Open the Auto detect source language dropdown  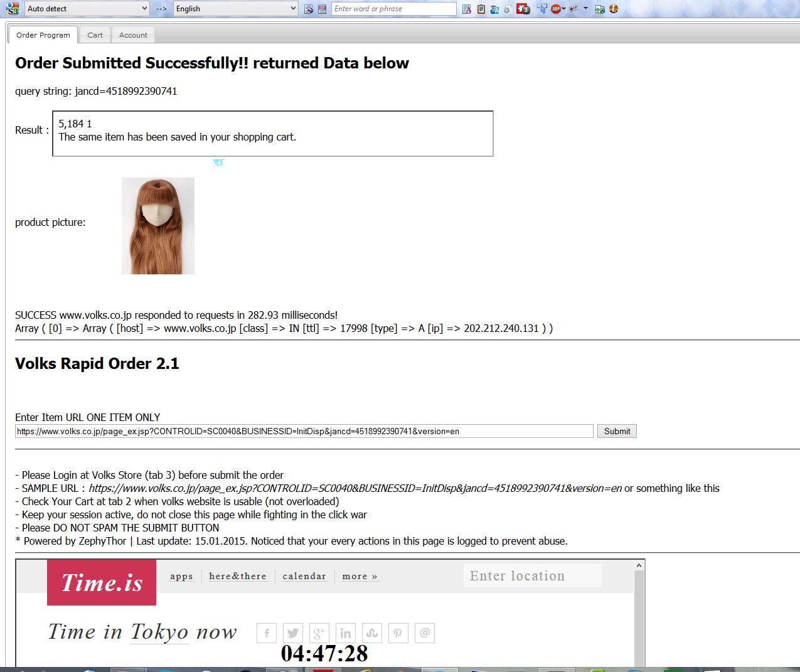[87, 9]
